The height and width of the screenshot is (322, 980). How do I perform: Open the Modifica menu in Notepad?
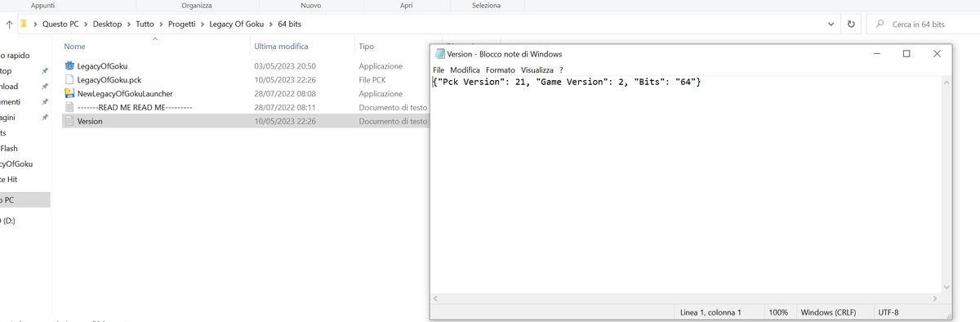pos(465,70)
